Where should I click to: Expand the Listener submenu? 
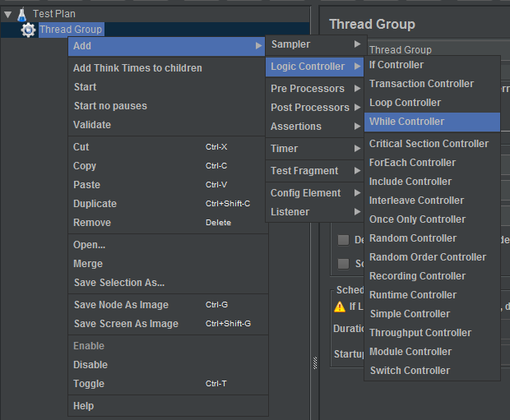(314, 211)
